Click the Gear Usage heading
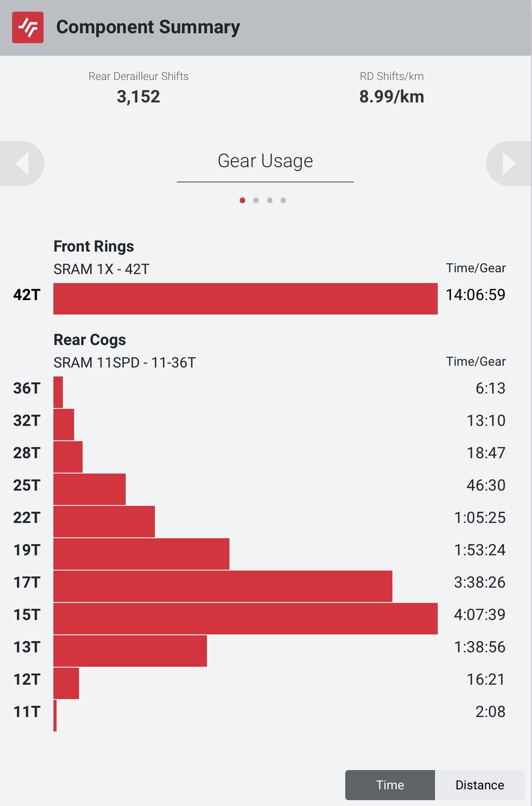Image resolution: width=532 pixels, height=806 pixels. coord(265,161)
